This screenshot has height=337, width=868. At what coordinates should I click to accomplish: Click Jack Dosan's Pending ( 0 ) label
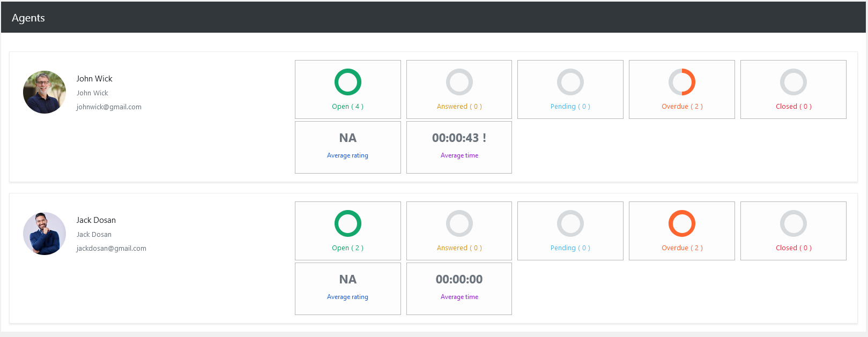tap(570, 248)
